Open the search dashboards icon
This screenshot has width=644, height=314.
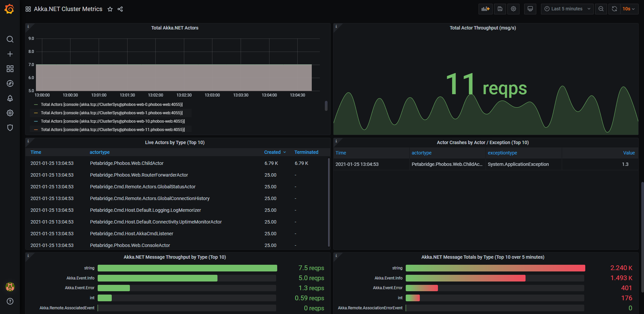10,39
